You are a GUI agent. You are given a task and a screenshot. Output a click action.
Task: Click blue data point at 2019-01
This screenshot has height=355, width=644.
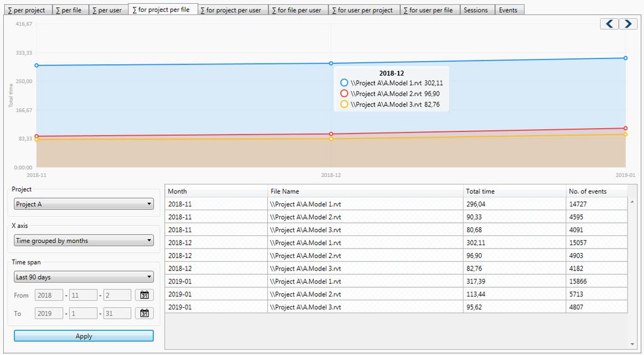point(626,58)
